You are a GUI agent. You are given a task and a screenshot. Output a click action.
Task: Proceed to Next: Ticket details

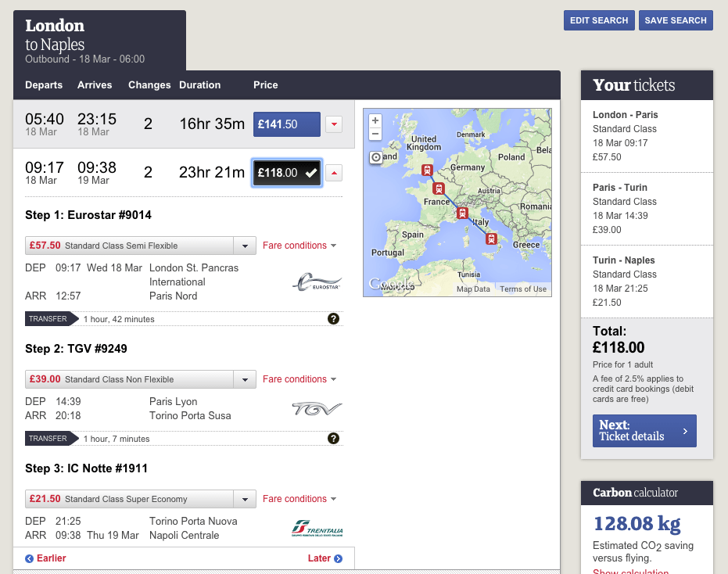644,431
